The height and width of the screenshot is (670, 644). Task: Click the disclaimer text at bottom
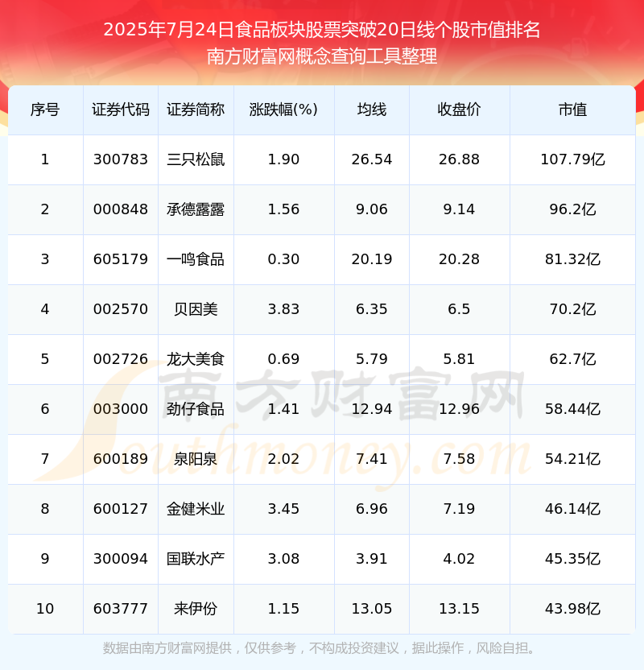320,648
